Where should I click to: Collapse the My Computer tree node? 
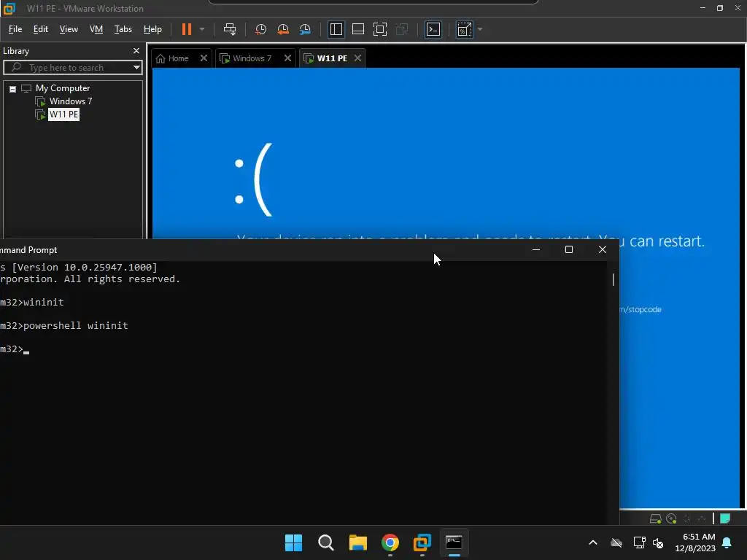click(13, 89)
